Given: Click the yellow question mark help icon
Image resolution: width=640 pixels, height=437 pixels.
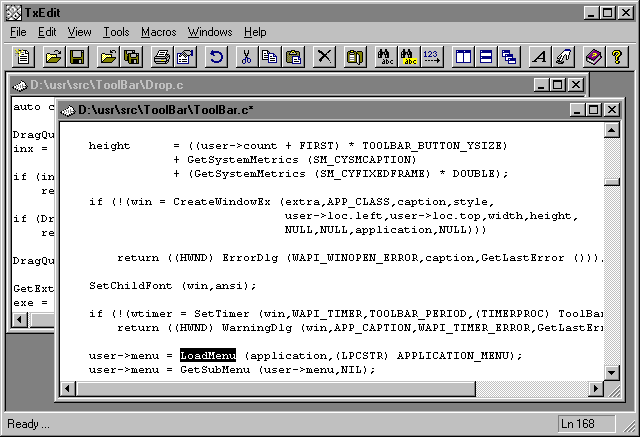Looking at the screenshot, I should [x=617, y=57].
